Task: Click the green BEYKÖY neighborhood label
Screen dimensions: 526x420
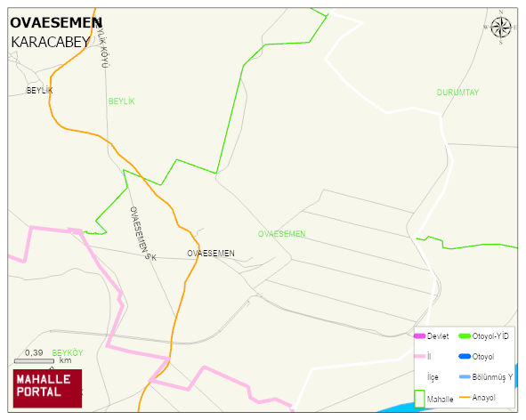Action: (67, 353)
